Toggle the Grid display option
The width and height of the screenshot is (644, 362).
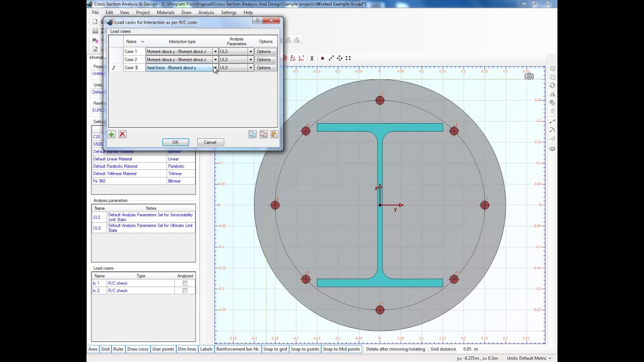point(105,349)
